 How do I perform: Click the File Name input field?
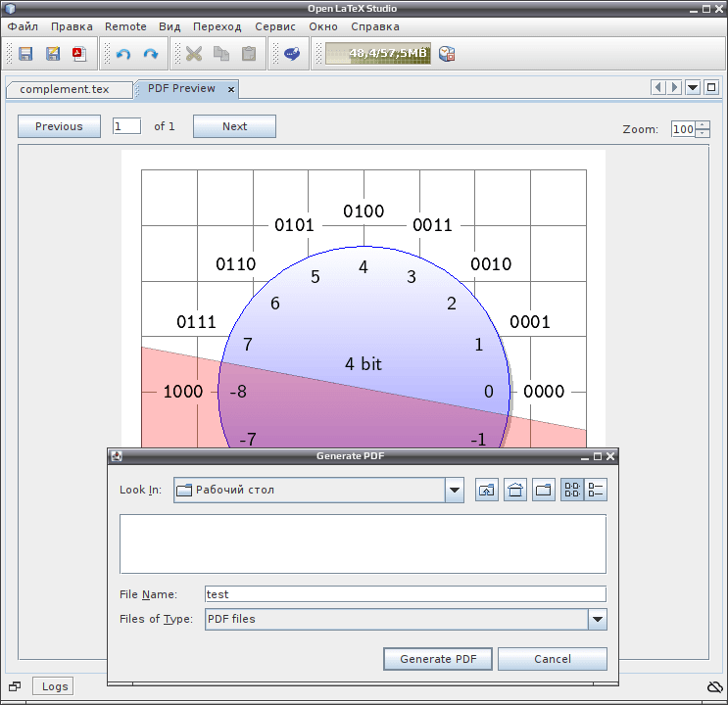click(406, 594)
